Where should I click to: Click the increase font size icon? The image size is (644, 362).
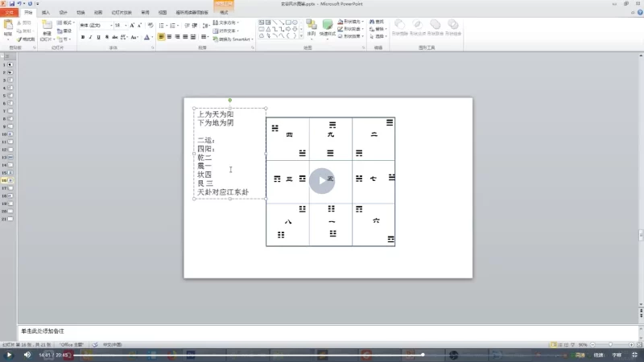click(130, 25)
